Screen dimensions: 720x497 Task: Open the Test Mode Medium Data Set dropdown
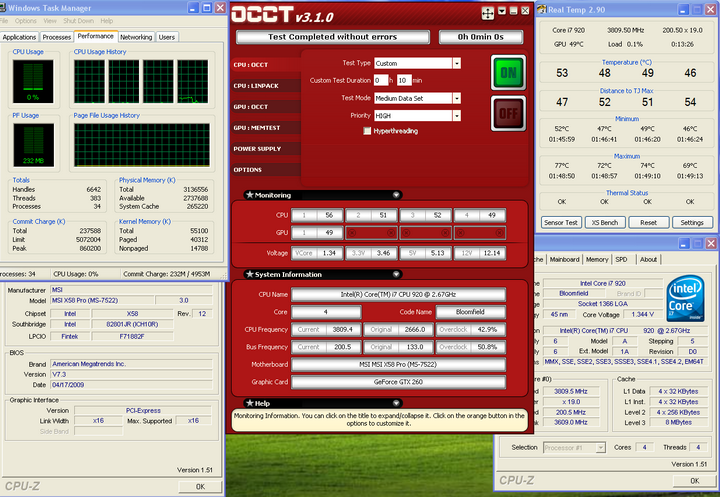pyautogui.click(x=456, y=98)
